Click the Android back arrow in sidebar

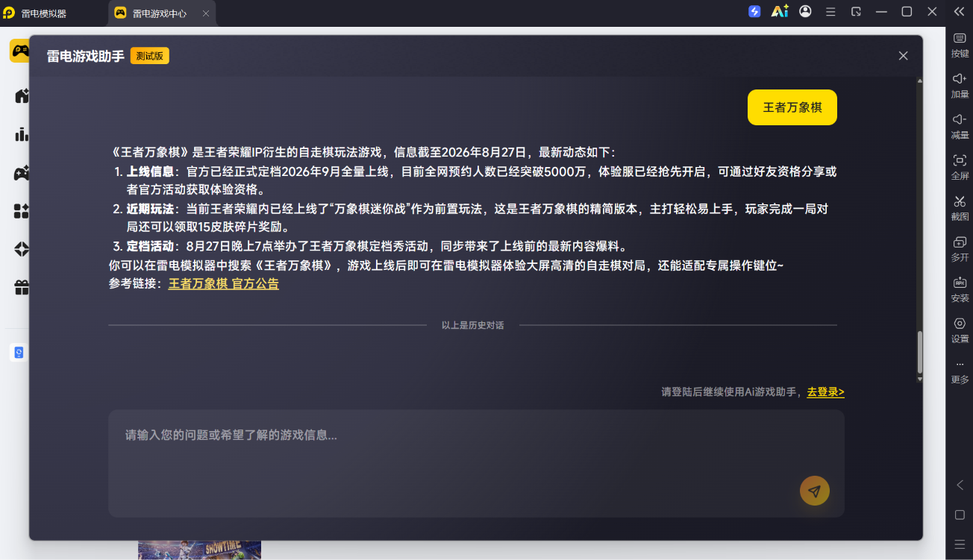point(960,485)
